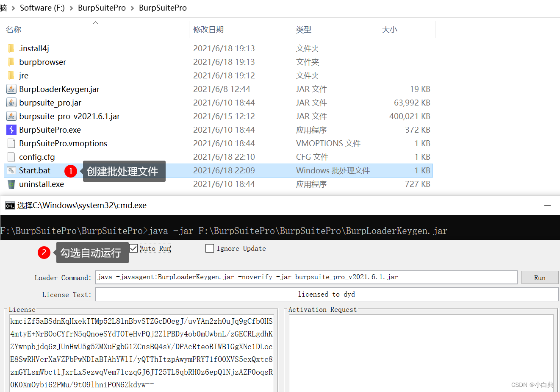Sort files by 名称 column header
Screen dimensions: 560x392
click(14, 30)
